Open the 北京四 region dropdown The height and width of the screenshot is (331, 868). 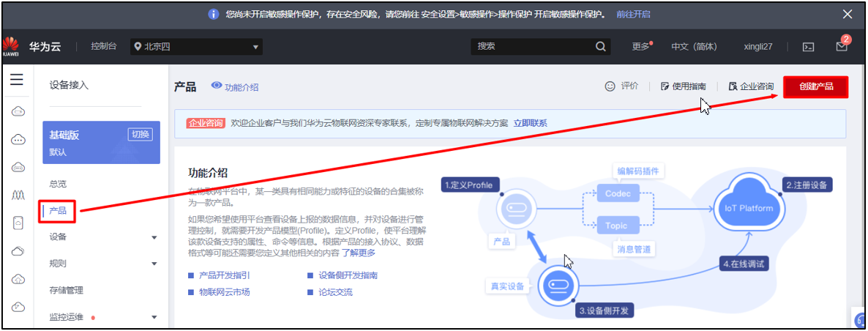(197, 47)
